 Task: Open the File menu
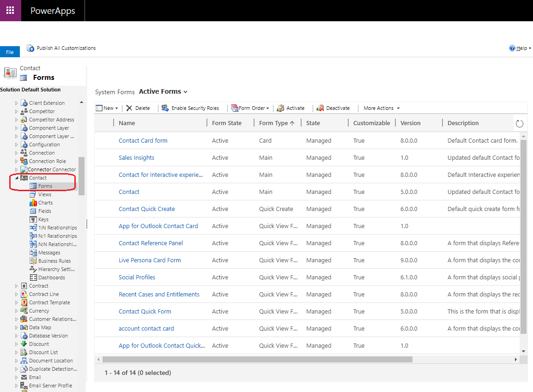10,52
